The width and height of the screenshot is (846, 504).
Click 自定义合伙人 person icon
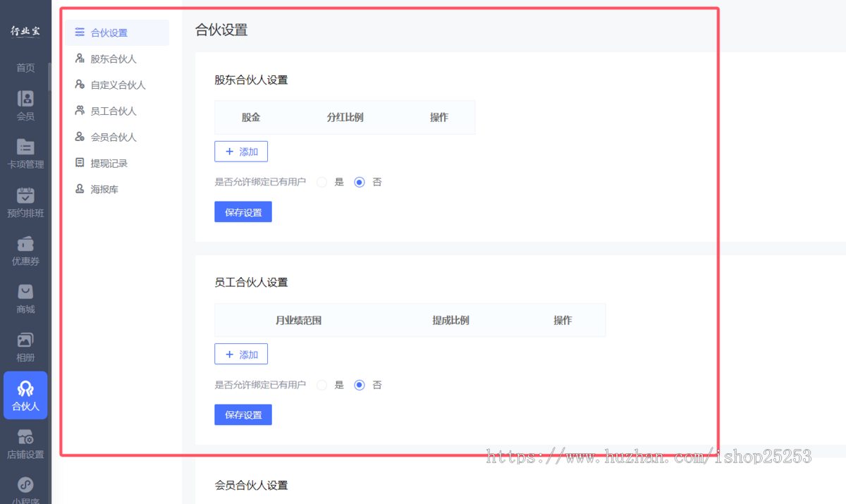(80, 85)
